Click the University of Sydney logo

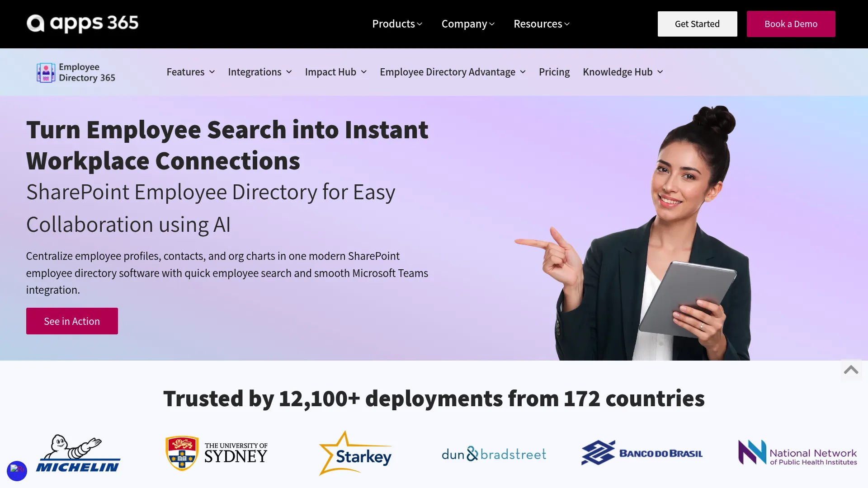[216, 453]
